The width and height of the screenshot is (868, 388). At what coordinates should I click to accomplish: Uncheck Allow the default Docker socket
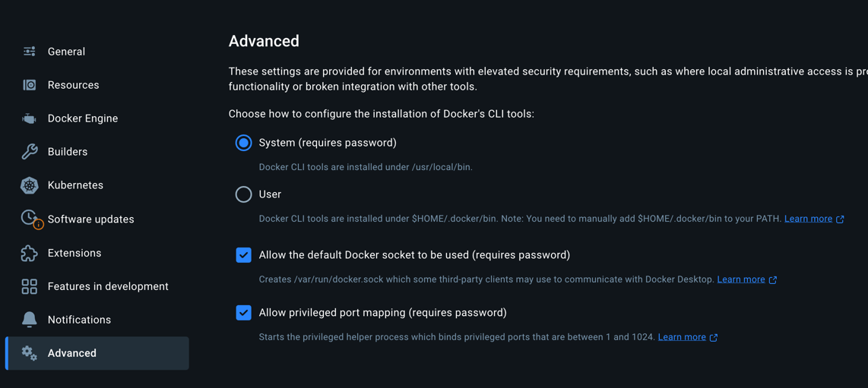(243, 255)
